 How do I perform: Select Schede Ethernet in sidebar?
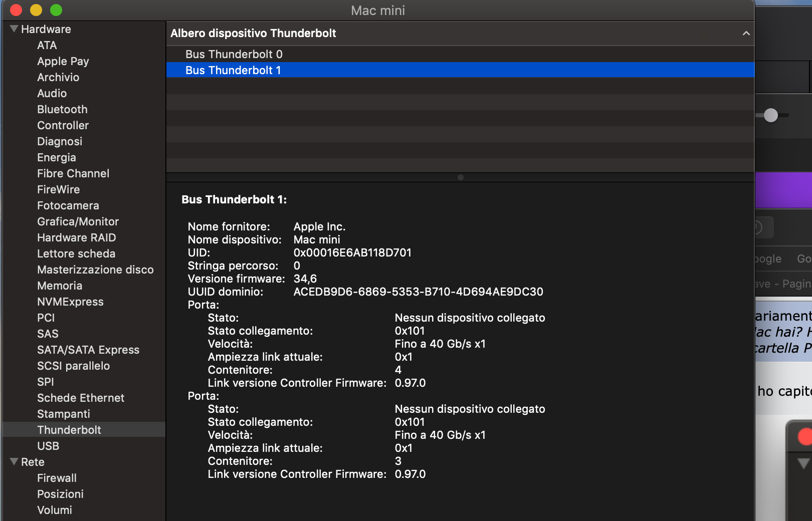coord(81,398)
